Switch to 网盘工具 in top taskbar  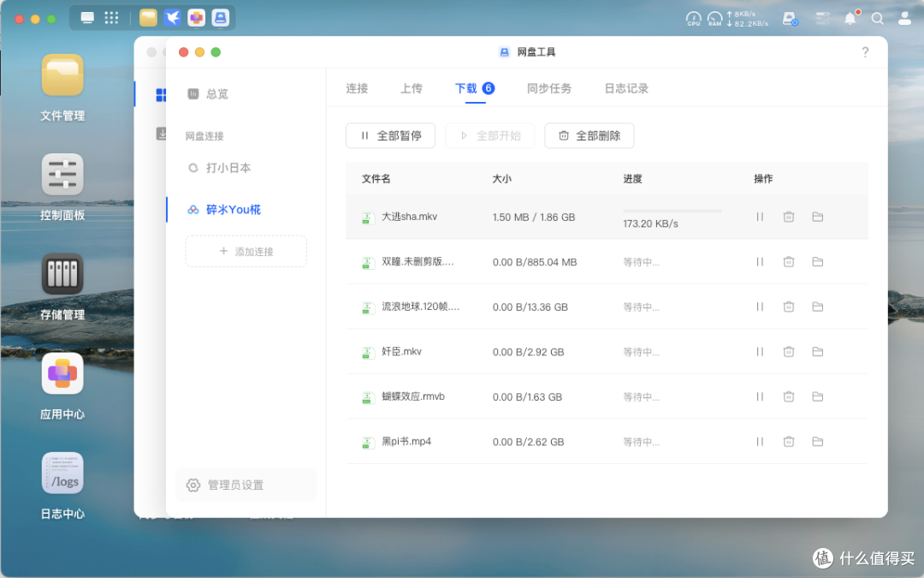click(221, 18)
